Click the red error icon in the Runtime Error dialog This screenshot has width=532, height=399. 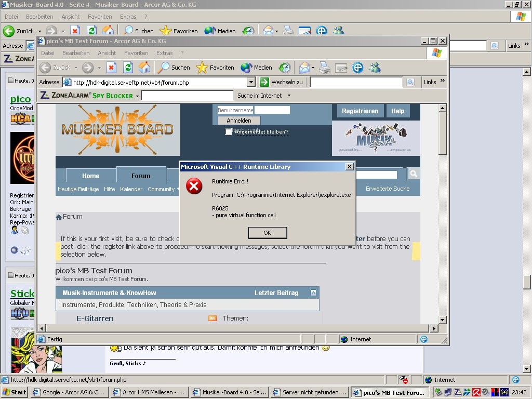tap(194, 186)
